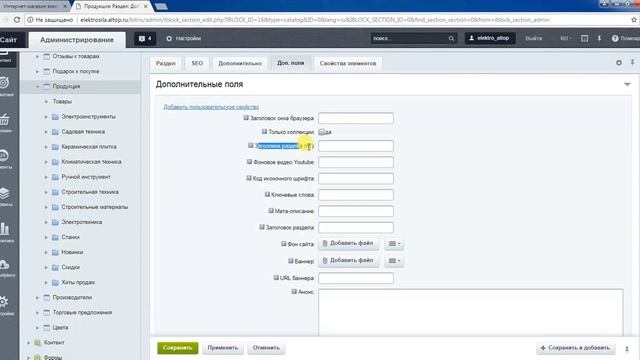
Task: Select Строительные материалы folder
Action: point(95,207)
